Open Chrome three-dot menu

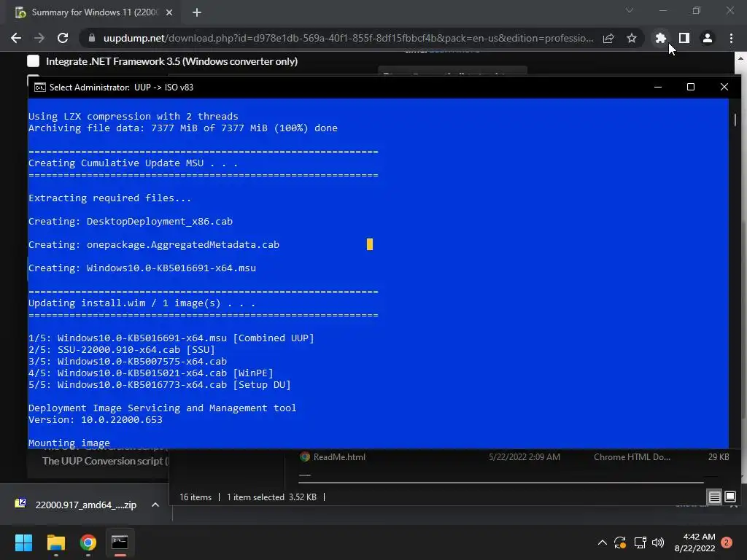pyautogui.click(x=731, y=38)
